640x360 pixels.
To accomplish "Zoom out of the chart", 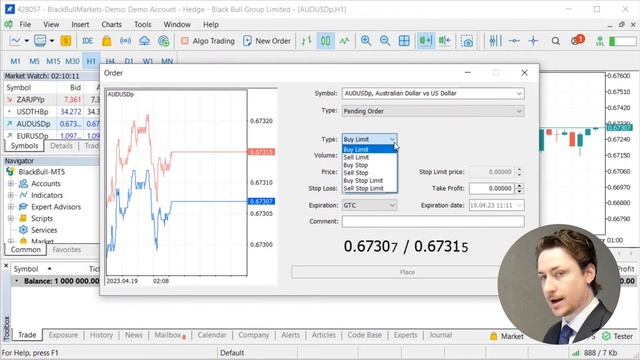I will click(x=384, y=41).
